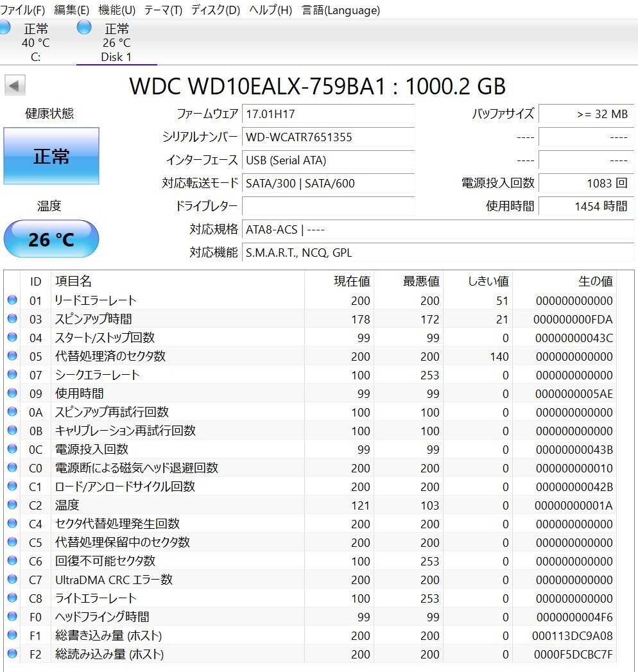
Task: Open the テーマ(T) menu
Action: 163,10
